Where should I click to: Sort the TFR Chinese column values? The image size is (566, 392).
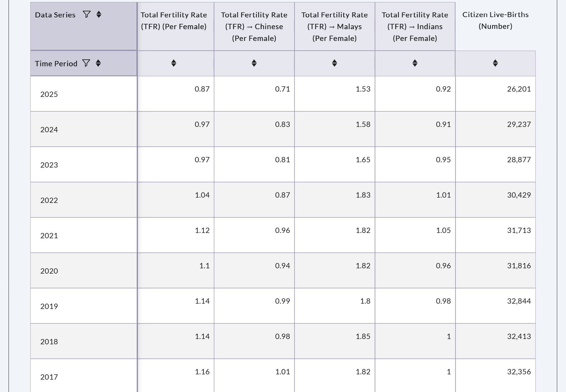click(254, 63)
